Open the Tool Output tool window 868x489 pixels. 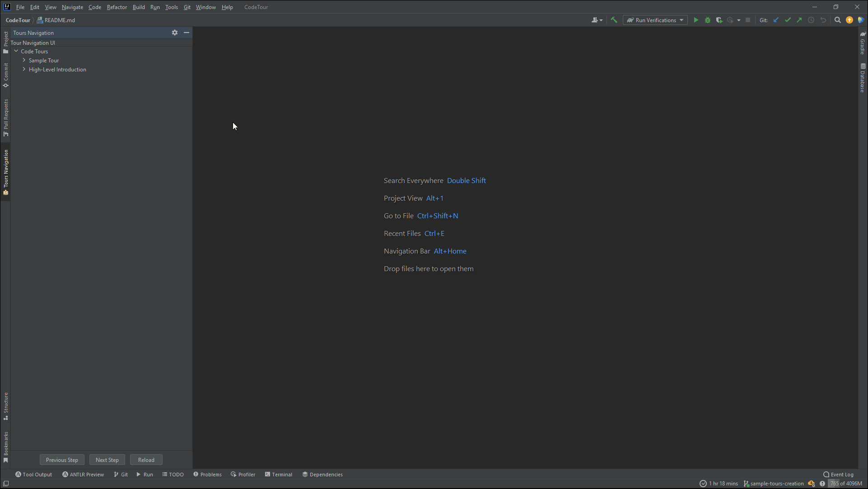coord(33,475)
